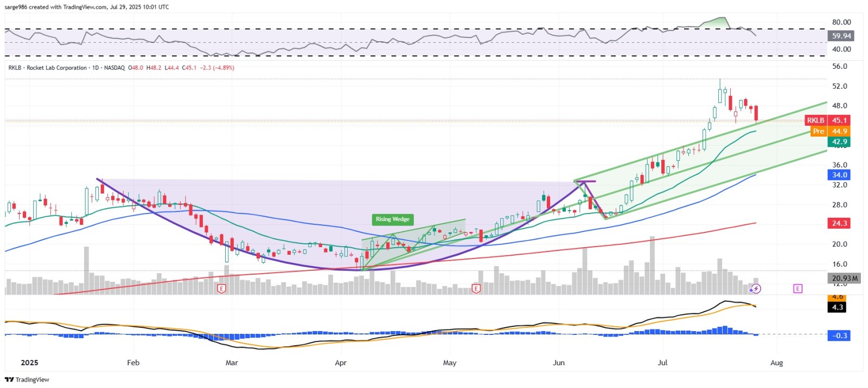Viewport: 868px width, 388px height.
Task: Click the green moving average label 42.9
Action: tap(839, 141)
